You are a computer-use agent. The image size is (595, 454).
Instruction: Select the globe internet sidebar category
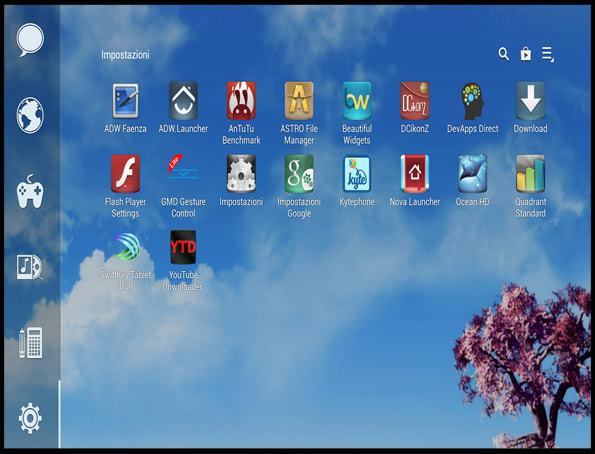30,115
